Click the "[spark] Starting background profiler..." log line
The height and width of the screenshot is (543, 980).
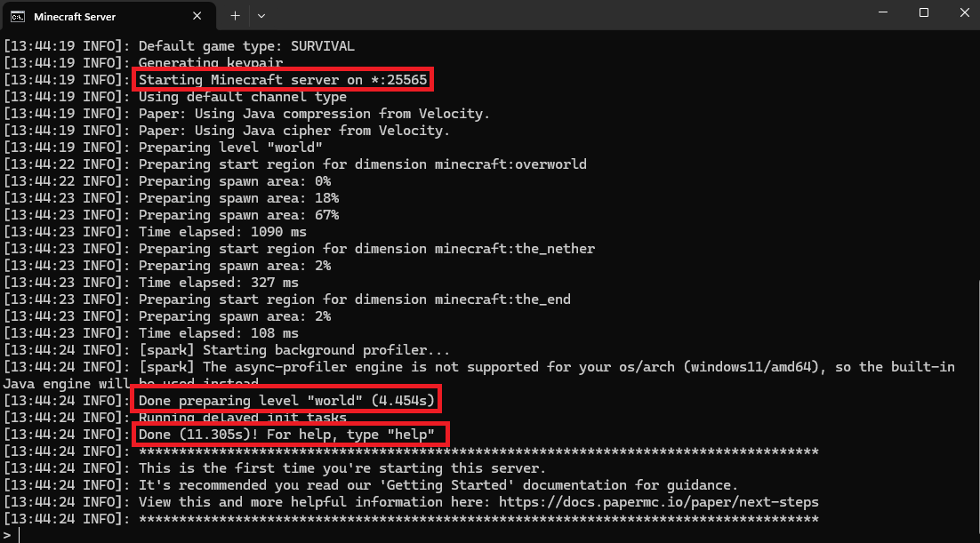click(294, 350)
